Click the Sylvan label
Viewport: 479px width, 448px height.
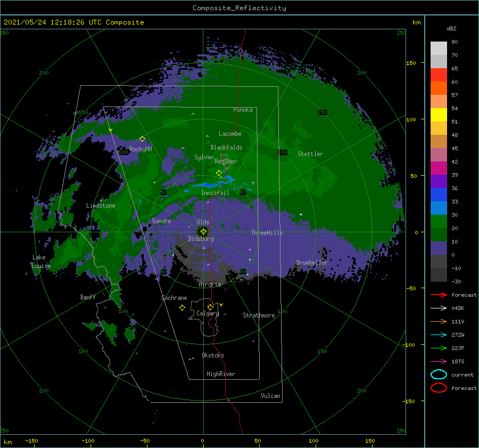tap(204, 157)
